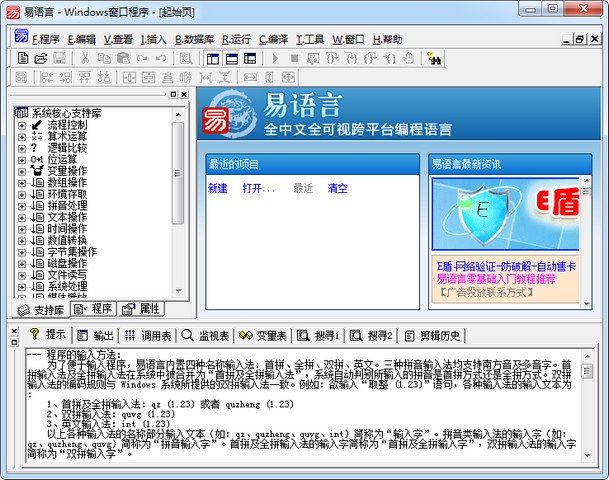
Task: Click the align-left layout toolbar icon
Action: click(x=47, y=77)
